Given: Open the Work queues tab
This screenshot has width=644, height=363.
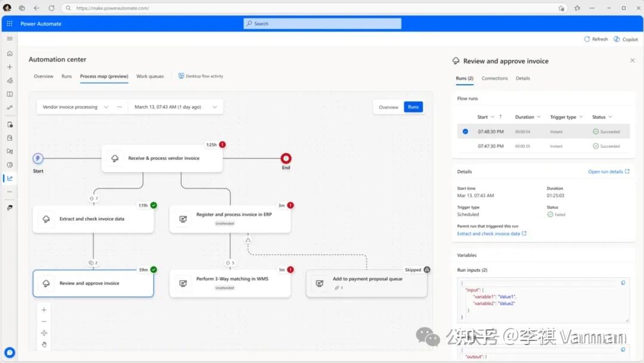Looking at the screenshot, I should (150, 76).
